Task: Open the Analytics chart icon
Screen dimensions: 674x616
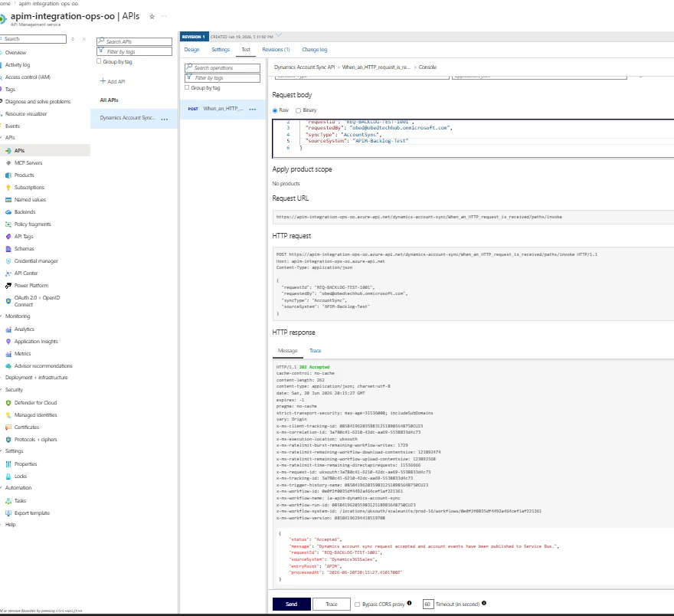Action: [8, 329]
